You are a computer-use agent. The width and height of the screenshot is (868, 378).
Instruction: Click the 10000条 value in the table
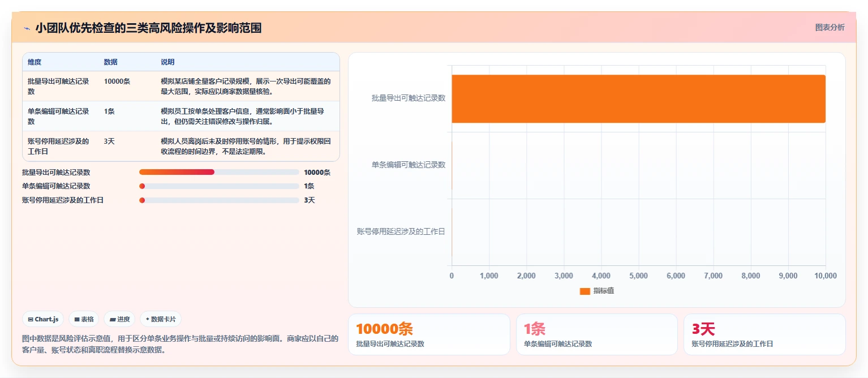[x=117, y=81]
